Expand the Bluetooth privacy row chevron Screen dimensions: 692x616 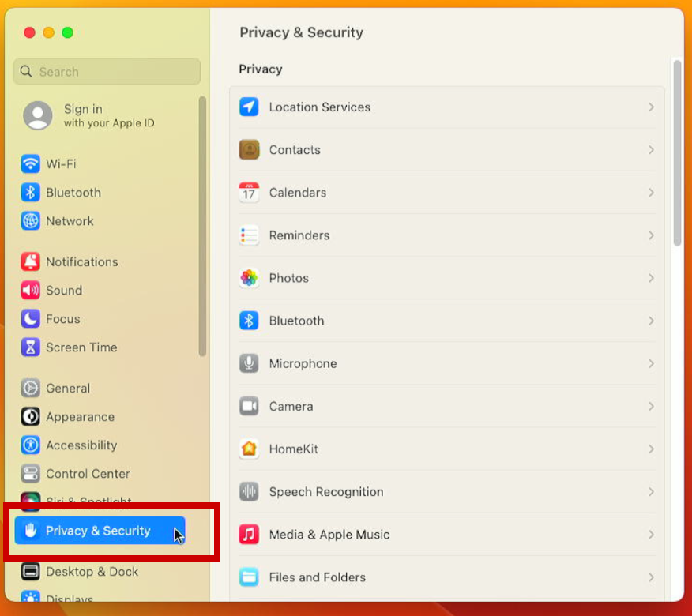(651, 321)
